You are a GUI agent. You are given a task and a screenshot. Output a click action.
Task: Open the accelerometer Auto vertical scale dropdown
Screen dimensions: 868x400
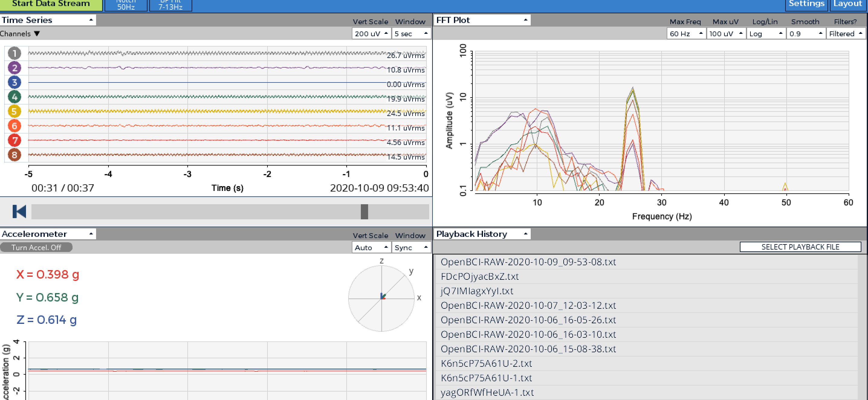(x=371, y=247)
